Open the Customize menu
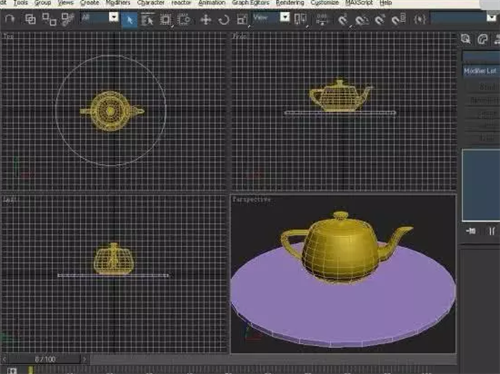Image resolution: width=500 pixels, height=374 pixels. point(324,3)
